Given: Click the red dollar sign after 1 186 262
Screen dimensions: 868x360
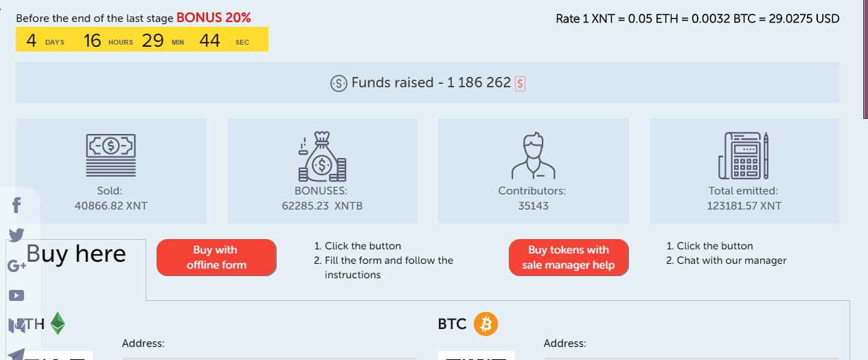Looking at the screenshot, I should coord(520,84).
